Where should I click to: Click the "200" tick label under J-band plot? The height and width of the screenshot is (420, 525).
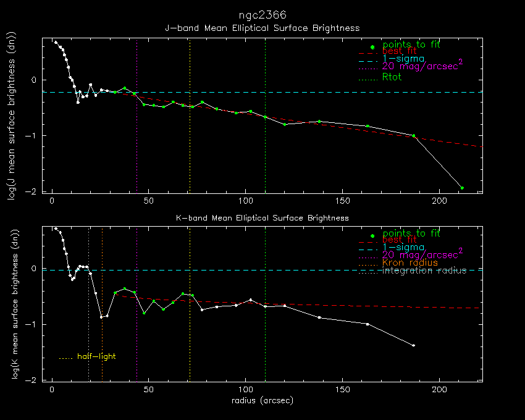(x=439, y=201)
